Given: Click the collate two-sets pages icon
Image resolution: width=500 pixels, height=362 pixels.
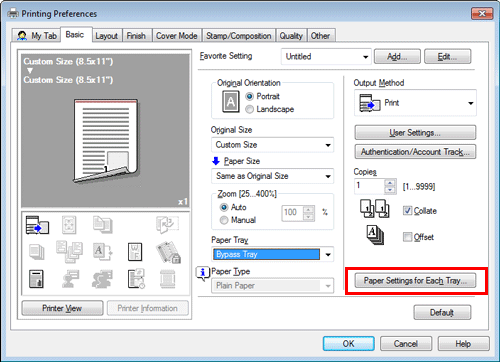Looking at the screenshot, I should pos(374,209).
